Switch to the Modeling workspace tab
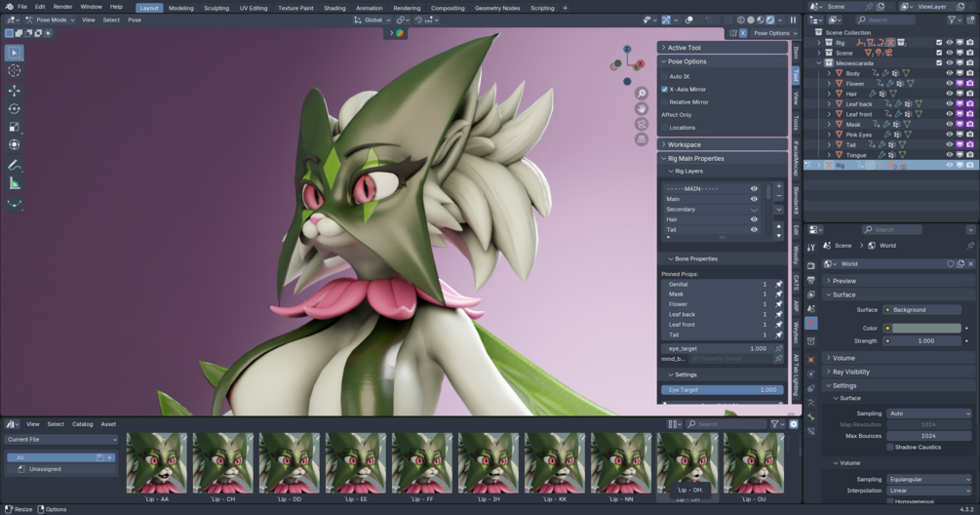The height and width of the screenshot is (515, 980). pos(180,8)
